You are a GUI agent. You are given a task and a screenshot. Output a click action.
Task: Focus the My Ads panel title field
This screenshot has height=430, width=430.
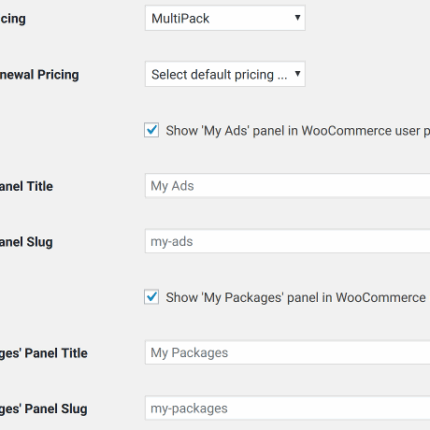[x=287, y=186]
